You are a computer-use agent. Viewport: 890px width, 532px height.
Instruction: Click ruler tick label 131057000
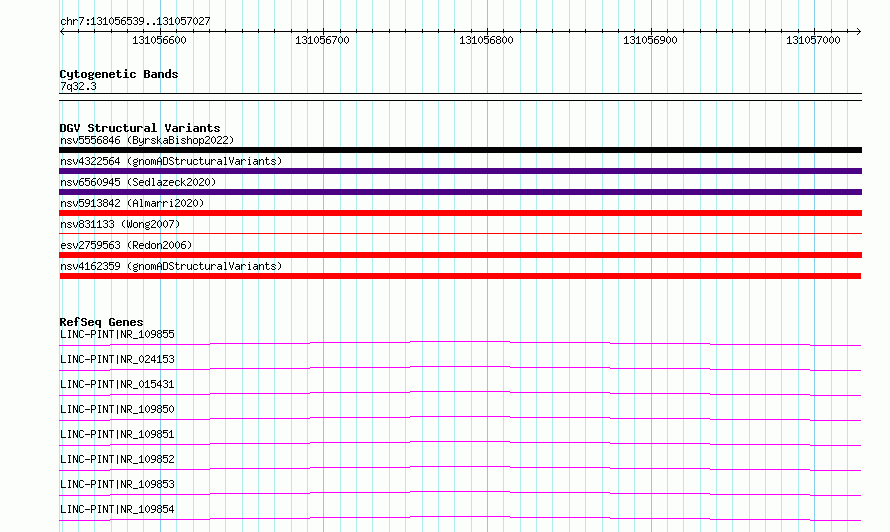[813, 40]
